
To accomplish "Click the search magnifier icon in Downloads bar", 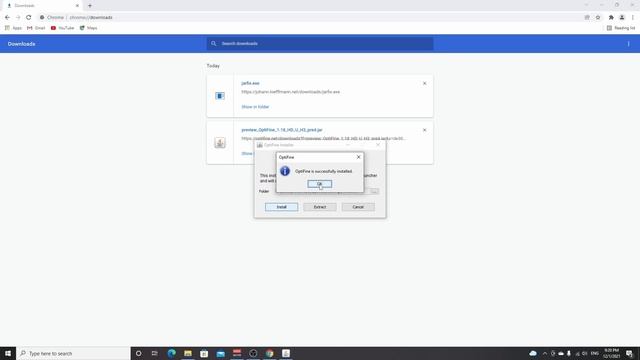I will click(x=213, y=44).
